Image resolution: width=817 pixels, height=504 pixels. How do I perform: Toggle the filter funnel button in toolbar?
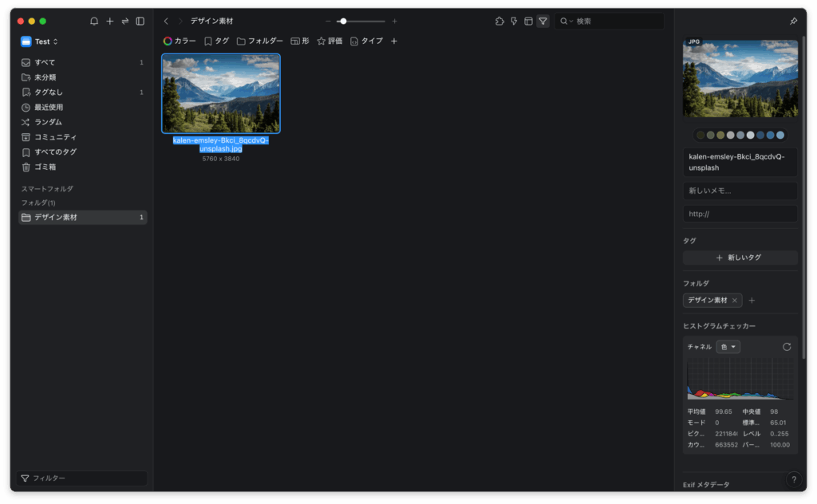coord(543,22)
